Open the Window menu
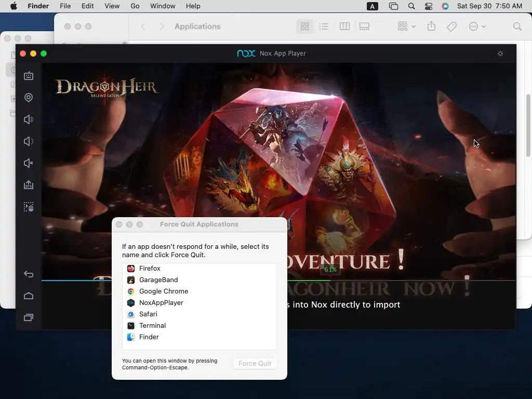 coord(163,6)
